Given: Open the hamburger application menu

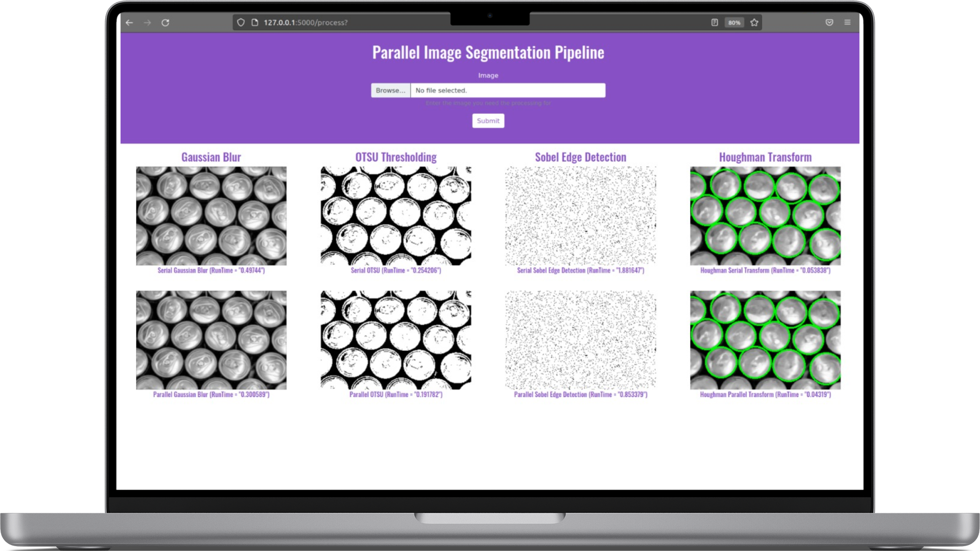Looking at the screenshot, I should 847,23.
